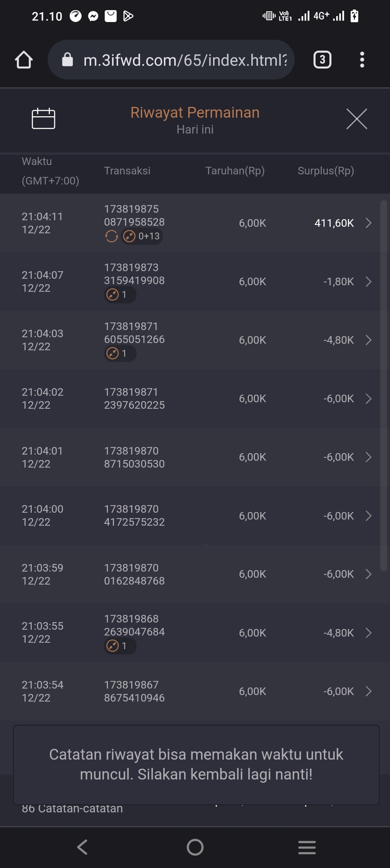Tap the 0+13 scatter badge

[x=142, y=236]
